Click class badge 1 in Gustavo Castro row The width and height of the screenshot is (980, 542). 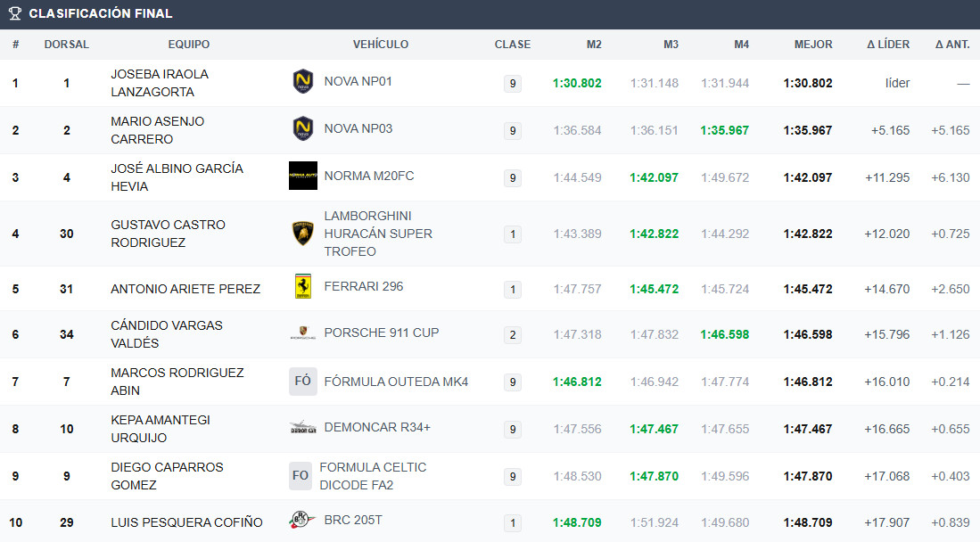pyautogui.click(x=513, y=234)
